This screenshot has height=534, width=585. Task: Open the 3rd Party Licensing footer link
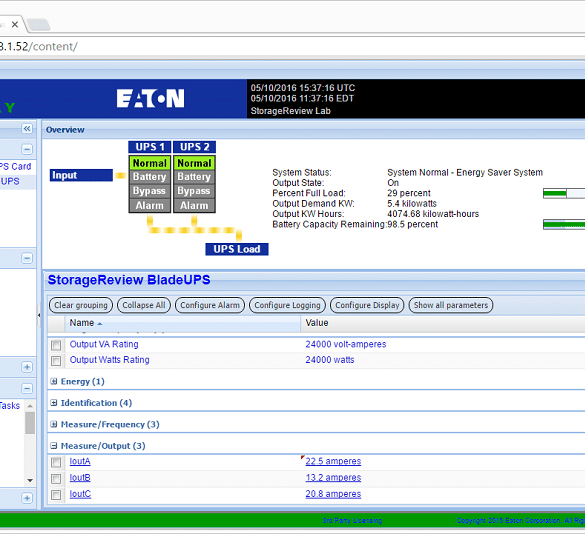[352, 521]
